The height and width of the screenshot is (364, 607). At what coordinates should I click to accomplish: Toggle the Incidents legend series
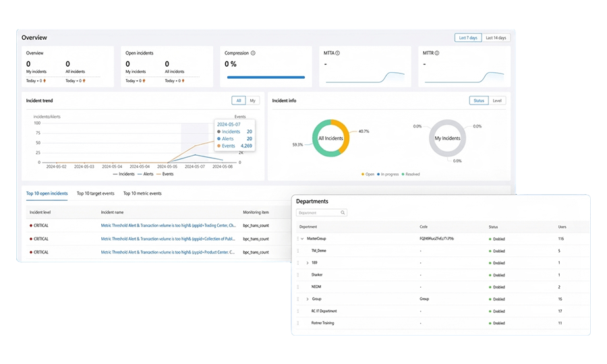(x=124, y=174)
